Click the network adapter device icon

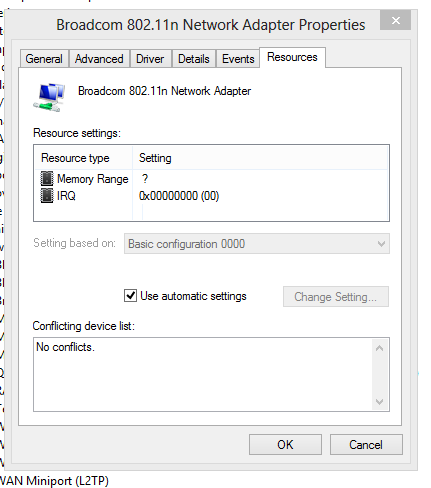click(x=49, y=97)
